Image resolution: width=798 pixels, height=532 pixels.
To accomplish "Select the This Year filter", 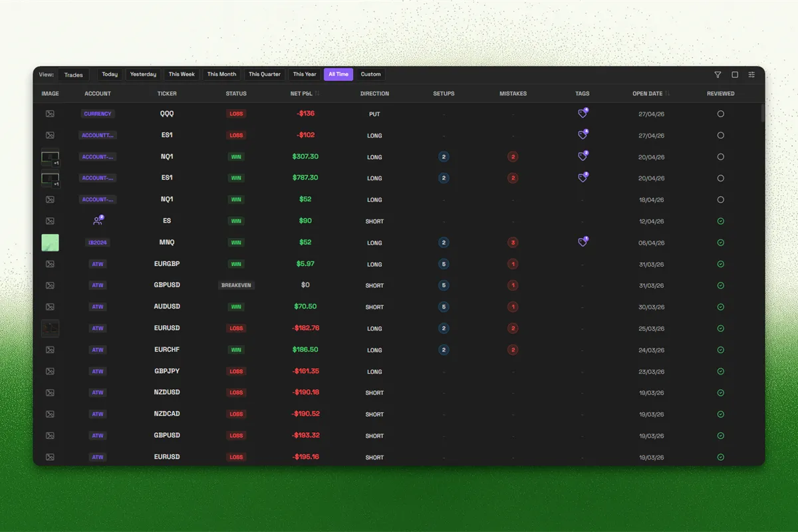I will pos(305,74).
